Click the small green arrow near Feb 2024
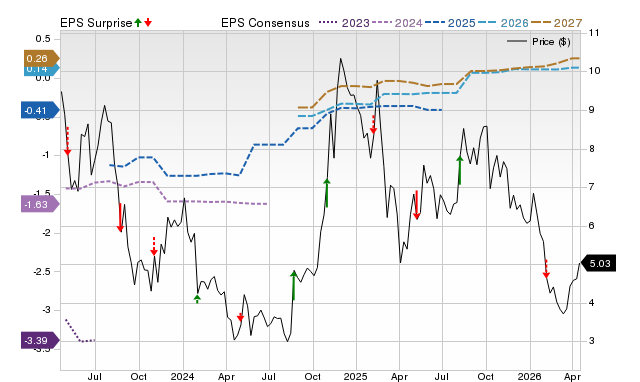This screenshot has height=382, width=640. coord(197,299)
